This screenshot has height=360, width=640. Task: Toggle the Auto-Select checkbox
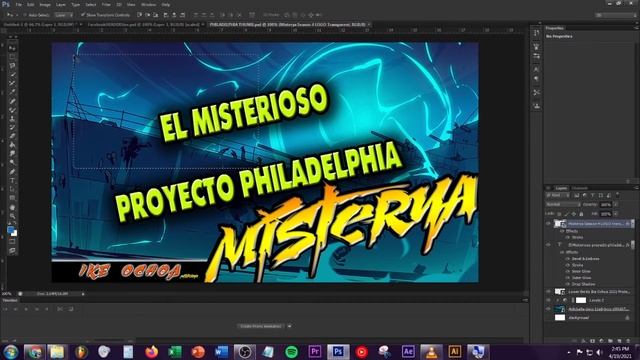25,15
